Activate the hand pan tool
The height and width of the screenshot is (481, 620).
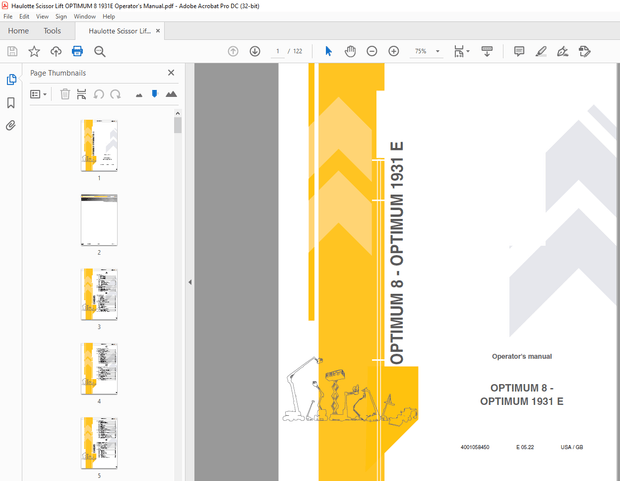(x=350, y=51)
